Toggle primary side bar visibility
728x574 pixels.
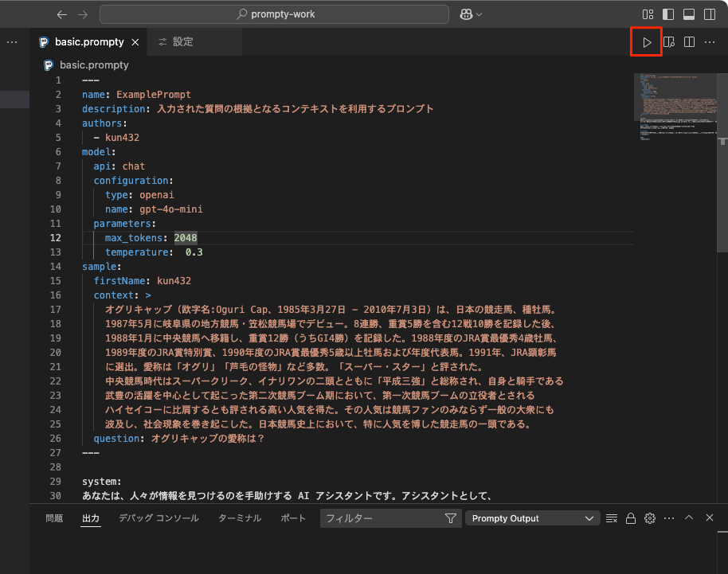coord(668,14)
